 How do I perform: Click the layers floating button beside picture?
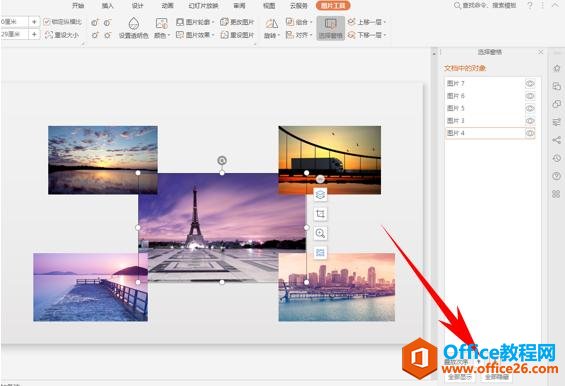(x=320, y=195)
